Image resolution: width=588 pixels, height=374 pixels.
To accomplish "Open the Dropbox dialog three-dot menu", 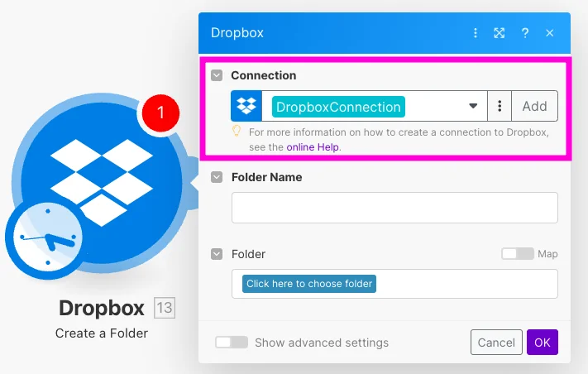I will click(x=476, y=33).
